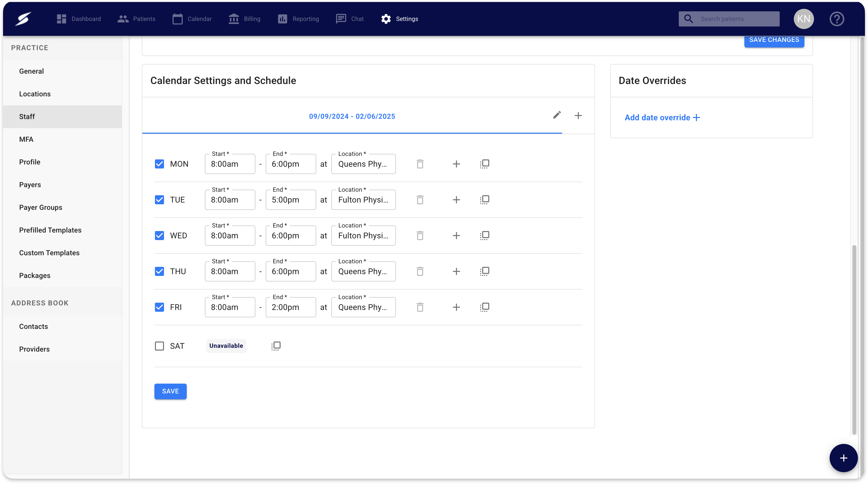Viewport: 868px width, 484px height.
Task: Open Billing in top navigation
Action: tap(244, 19)
